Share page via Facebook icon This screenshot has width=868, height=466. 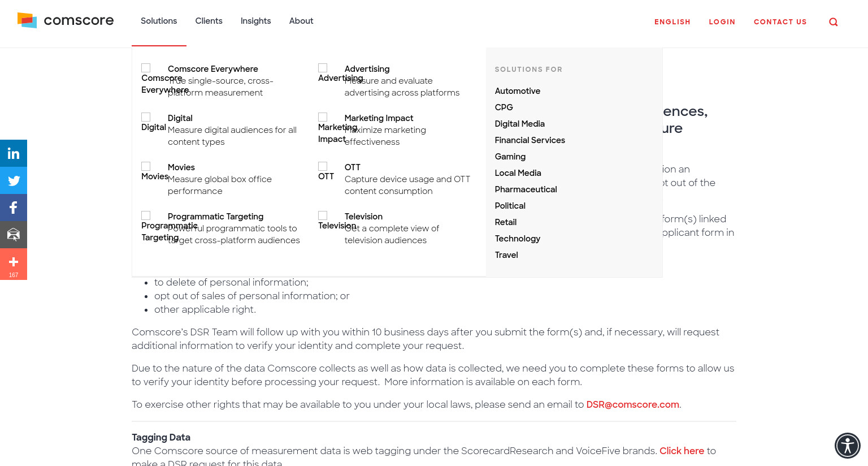click(14, 208)
